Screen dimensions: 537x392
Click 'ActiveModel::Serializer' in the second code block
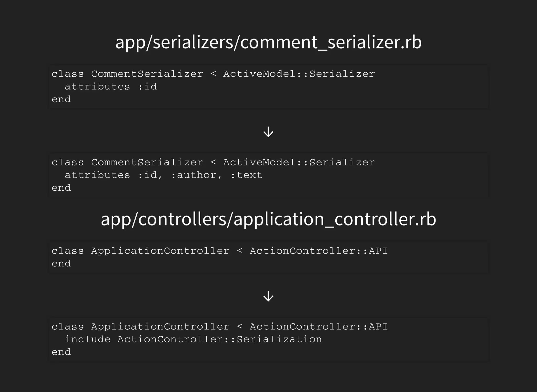[x=299, y=163]
